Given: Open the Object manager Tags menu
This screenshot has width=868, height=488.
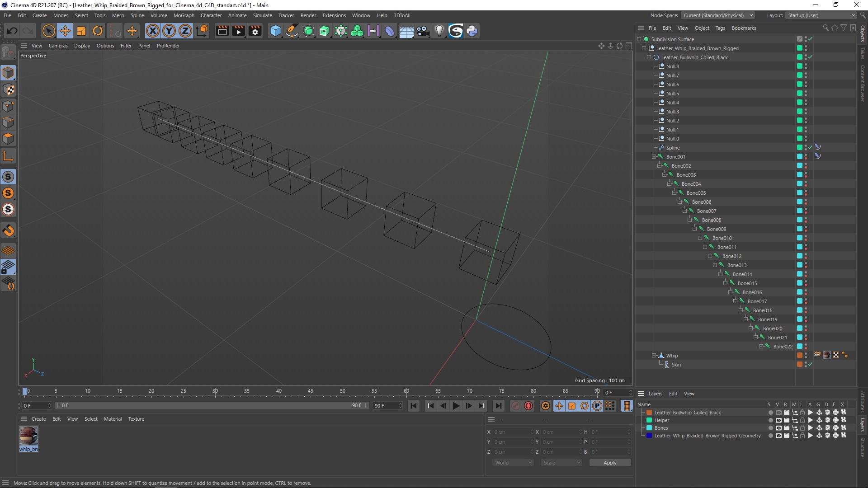Looking at the screenshot, I should pos(720,28).
